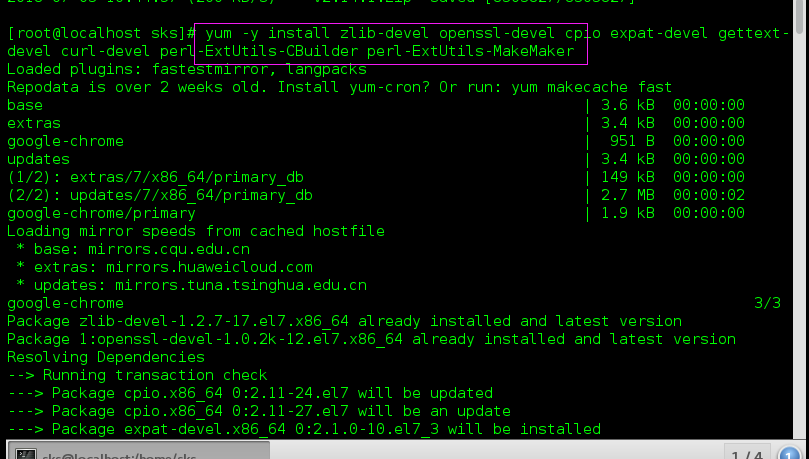Click the '149 kB' size value
Screen dimensions: 809x459
pyautogui.click(x=628, y=177)
